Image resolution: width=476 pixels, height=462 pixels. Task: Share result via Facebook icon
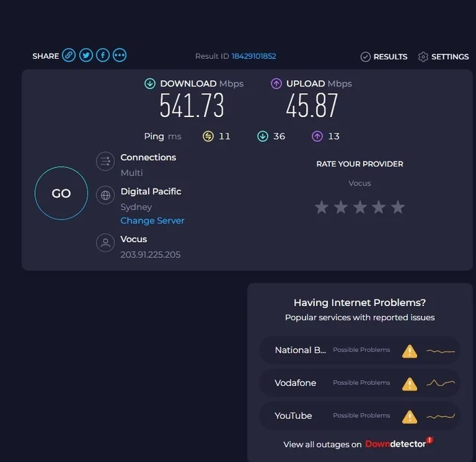[x=102, y=56]
